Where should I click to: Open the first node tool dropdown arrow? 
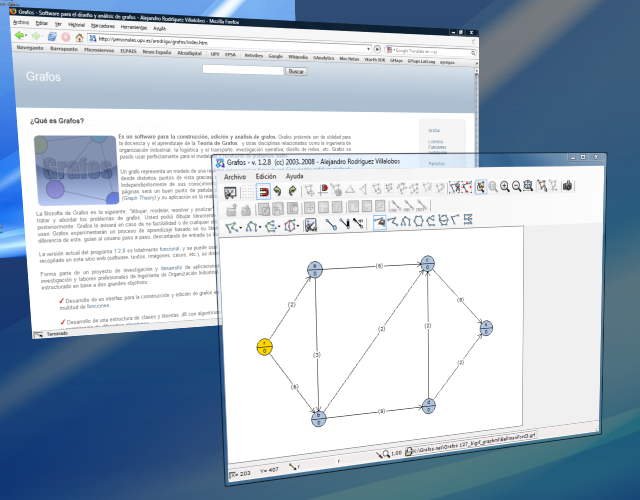243,226
